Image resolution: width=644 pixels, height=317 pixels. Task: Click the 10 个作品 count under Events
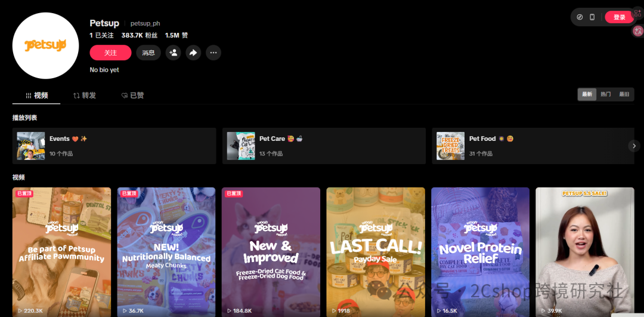click(61, 154)
